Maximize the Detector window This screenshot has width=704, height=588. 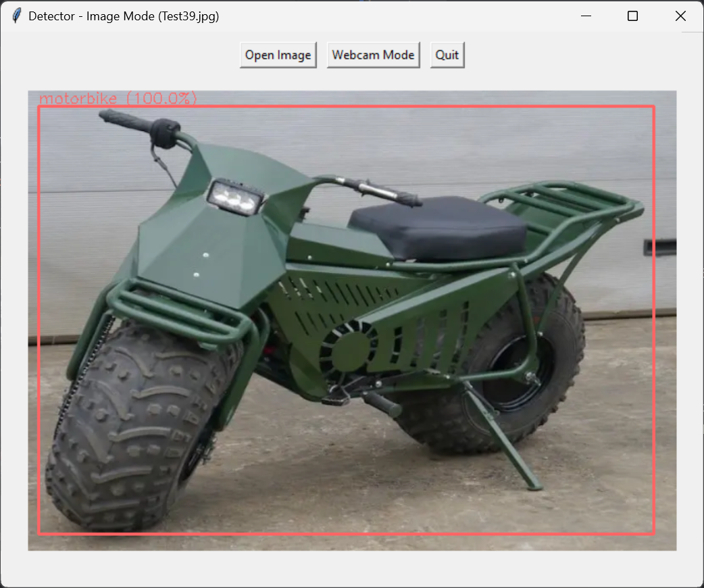pos(632,16)
